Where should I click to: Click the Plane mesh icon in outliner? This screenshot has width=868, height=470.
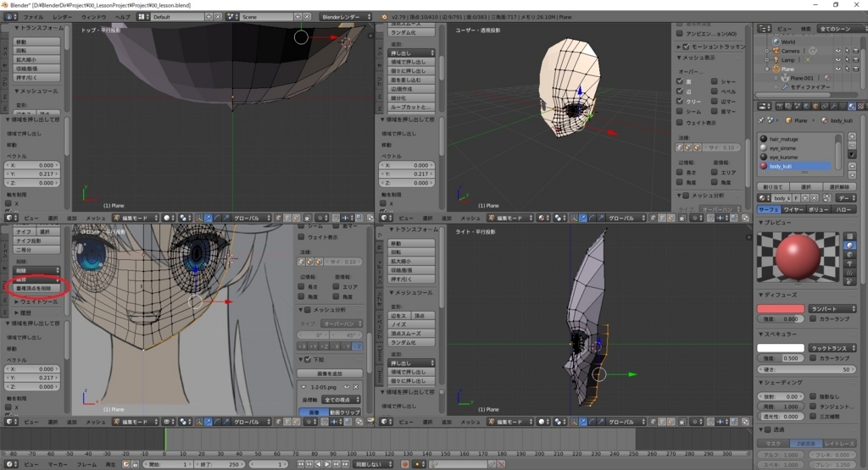coord(776,69)
